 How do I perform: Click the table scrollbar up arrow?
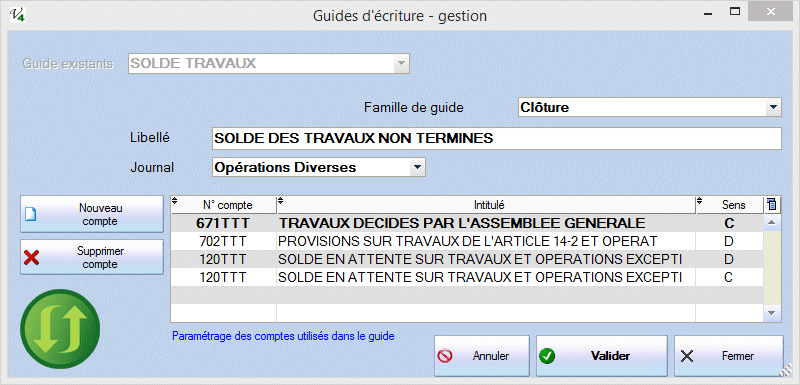coord(771,222)
